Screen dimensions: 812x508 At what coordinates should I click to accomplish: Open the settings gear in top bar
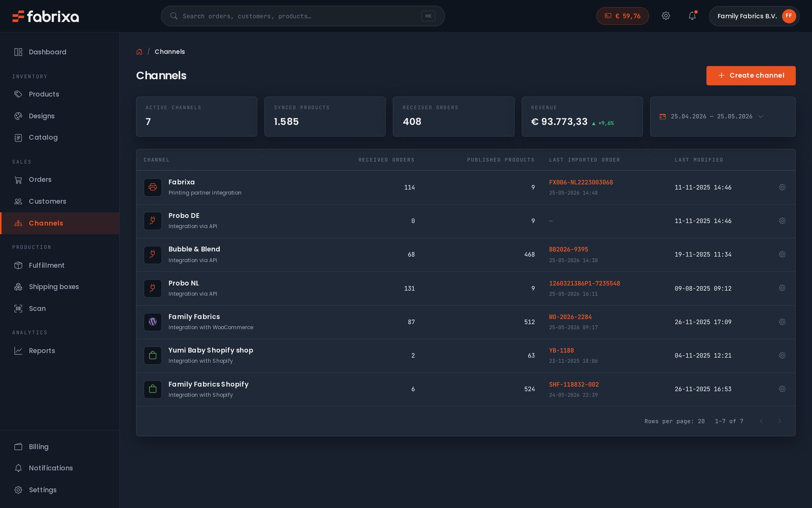point(666,16)
